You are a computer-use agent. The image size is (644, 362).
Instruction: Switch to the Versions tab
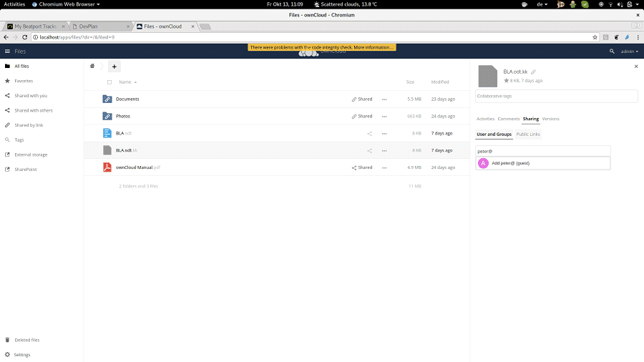pos(550,119)
